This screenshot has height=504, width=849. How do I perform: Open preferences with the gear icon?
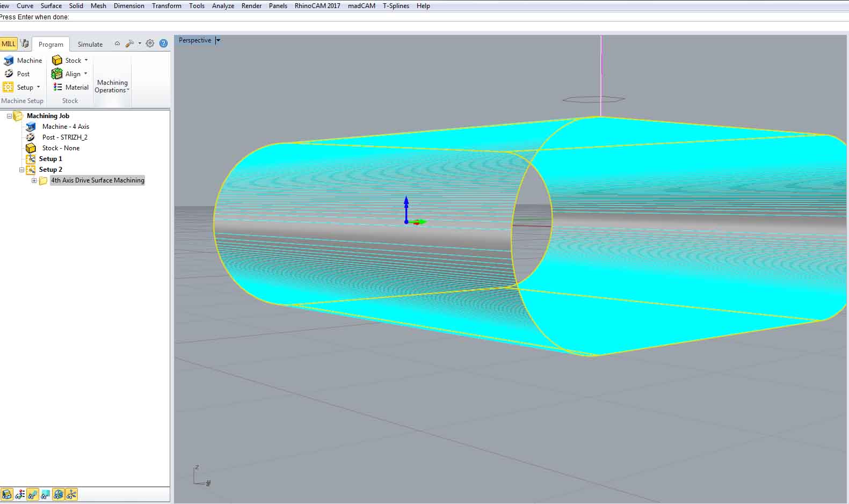(150, 43)
